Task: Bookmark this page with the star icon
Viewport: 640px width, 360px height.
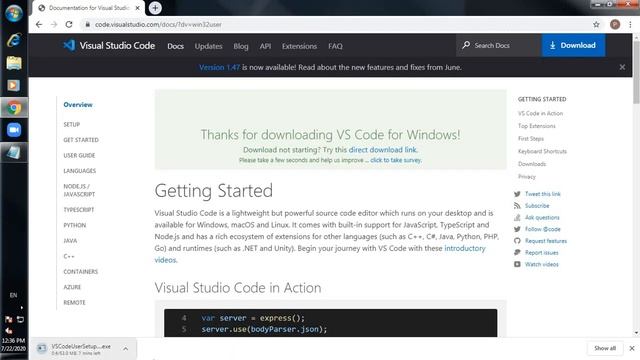Action: coord(596,24)
